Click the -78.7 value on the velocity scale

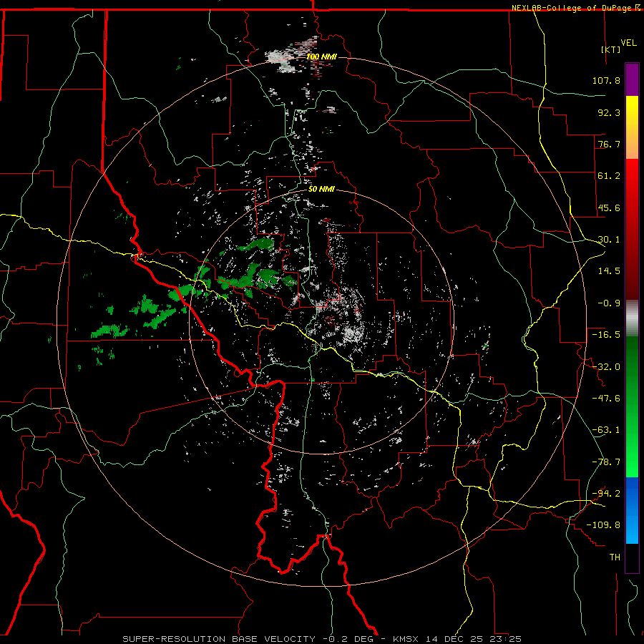606,462
